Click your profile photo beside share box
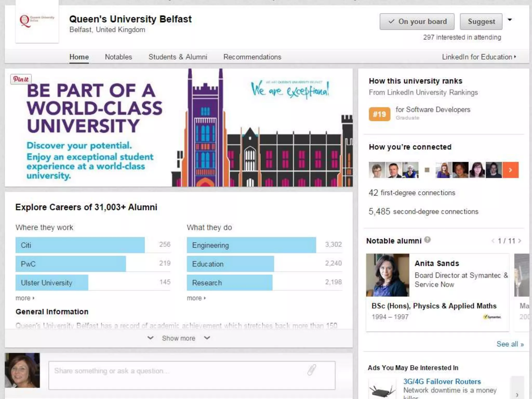 pos(22,370)
